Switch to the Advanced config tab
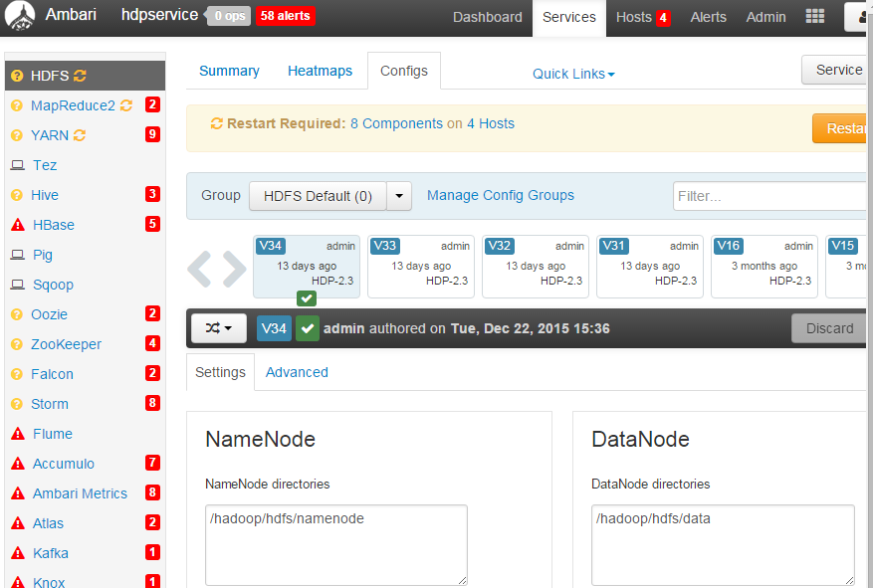This screenshot has width=873, height=588. [297, 372]
